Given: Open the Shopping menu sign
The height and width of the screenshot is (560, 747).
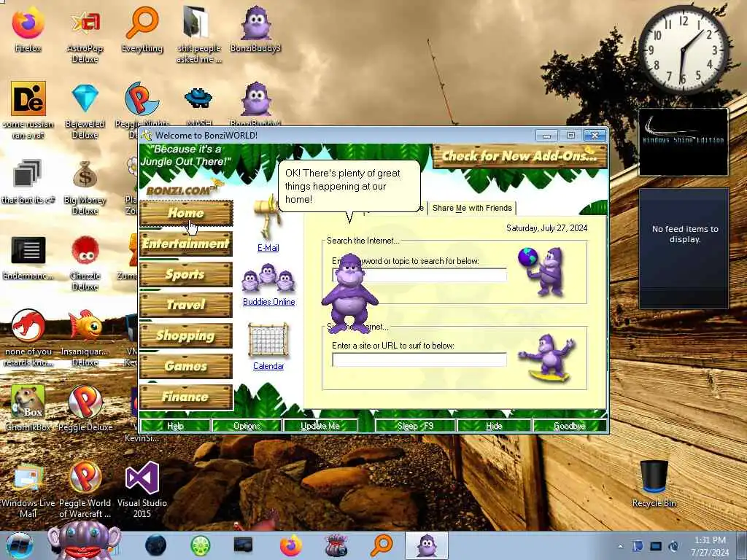Looking at the screenshot, I should [x=186, y=335].
